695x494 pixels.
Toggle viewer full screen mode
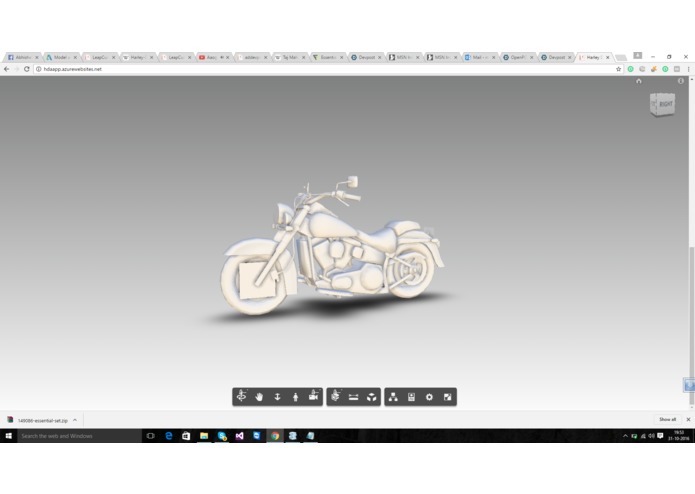[447, 397]
